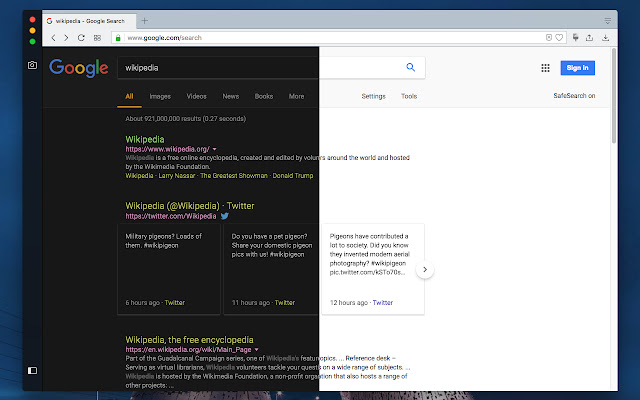Expand the More search categories menu
The image size is (640, 400).
coord(296,96)
